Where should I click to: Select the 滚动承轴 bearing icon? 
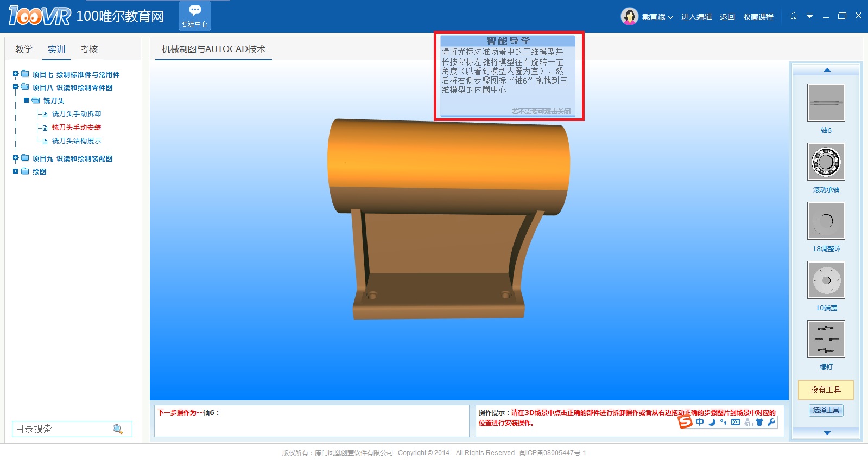click(x=826, y=162)
